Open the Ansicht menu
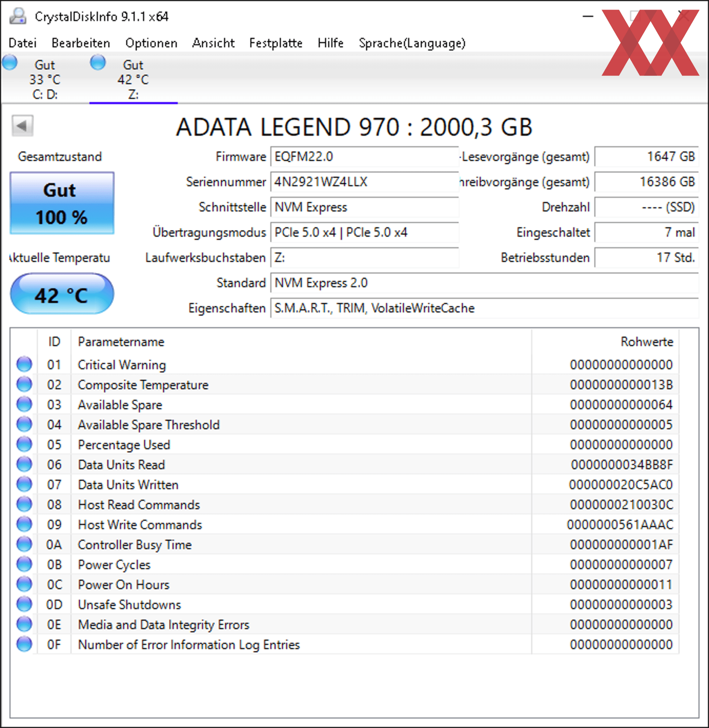The height and width of the screenshot is (728, 709). click(213, 43)
